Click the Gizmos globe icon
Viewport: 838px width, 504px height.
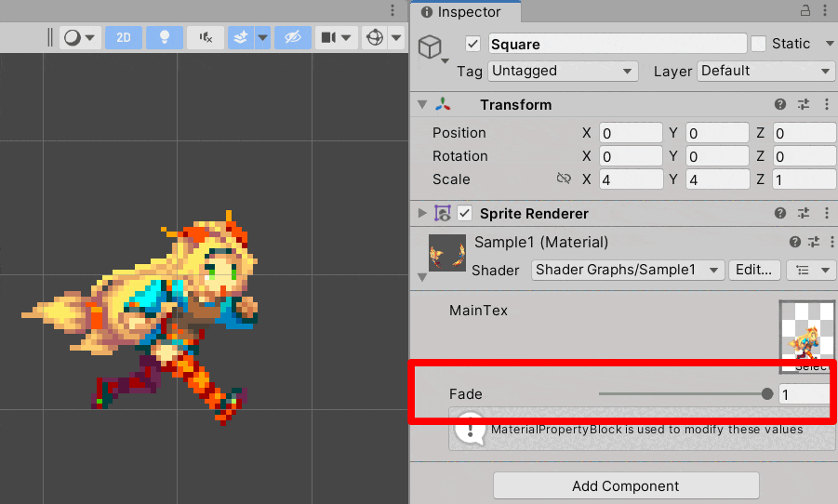coord(375,37)
